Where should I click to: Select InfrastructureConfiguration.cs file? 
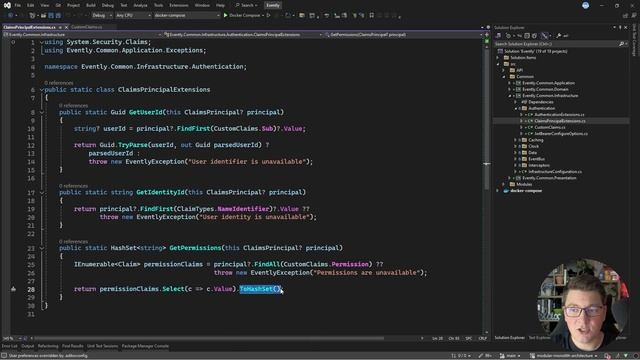click(555, 172)
